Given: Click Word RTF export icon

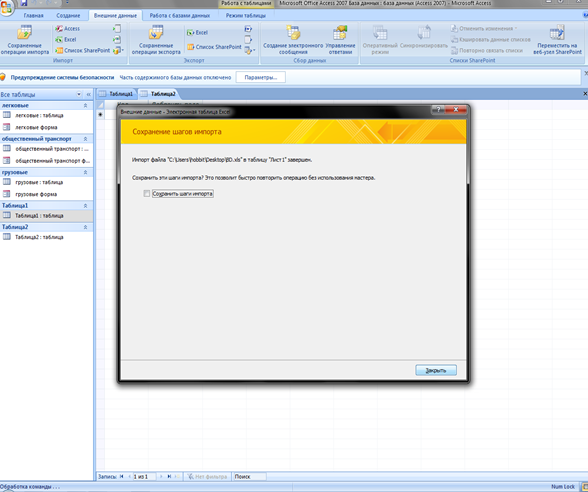Looking at the screenshot, I should [x=248, y=29].
